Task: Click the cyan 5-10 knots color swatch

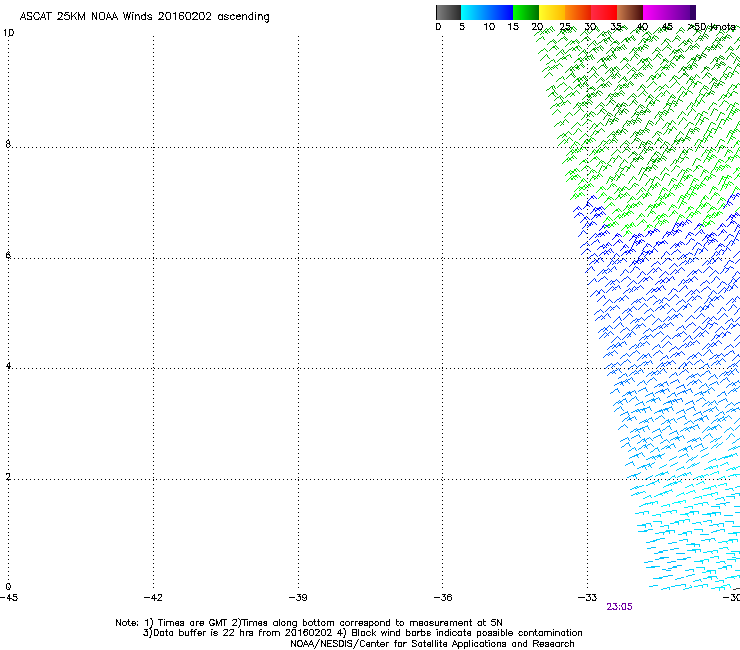Action: tap(474, 12)
